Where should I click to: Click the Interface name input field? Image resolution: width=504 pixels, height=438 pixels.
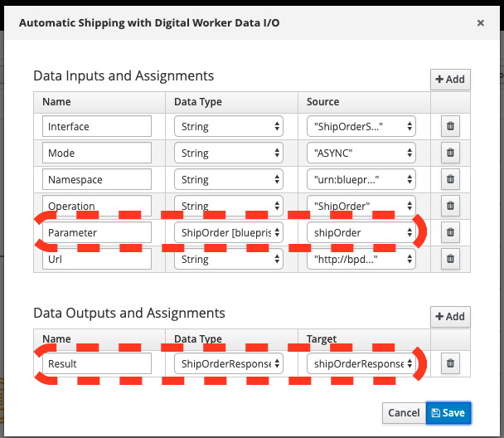97,126
